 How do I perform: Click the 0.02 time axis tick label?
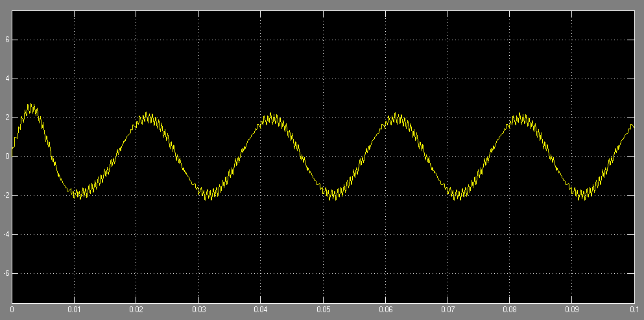[x=136, y=309]
